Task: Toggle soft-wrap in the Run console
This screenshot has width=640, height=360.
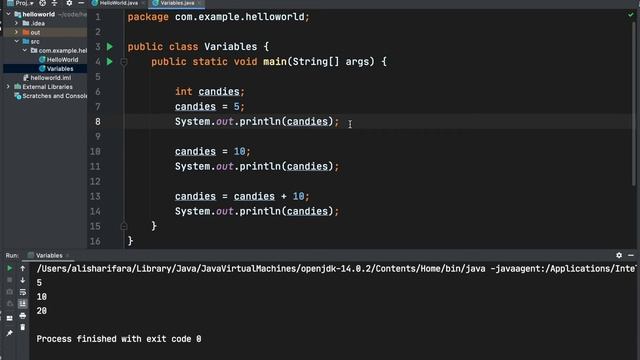Action: 23,292
